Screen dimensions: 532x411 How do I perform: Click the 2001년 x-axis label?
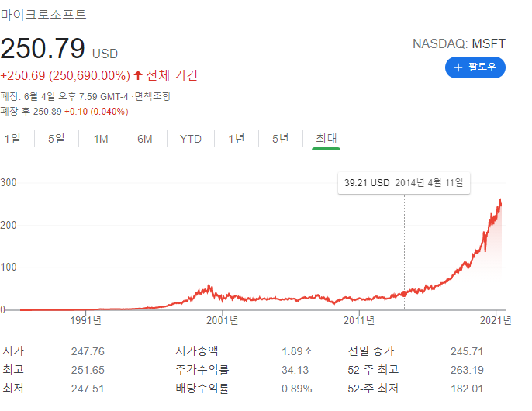[223, 320]
